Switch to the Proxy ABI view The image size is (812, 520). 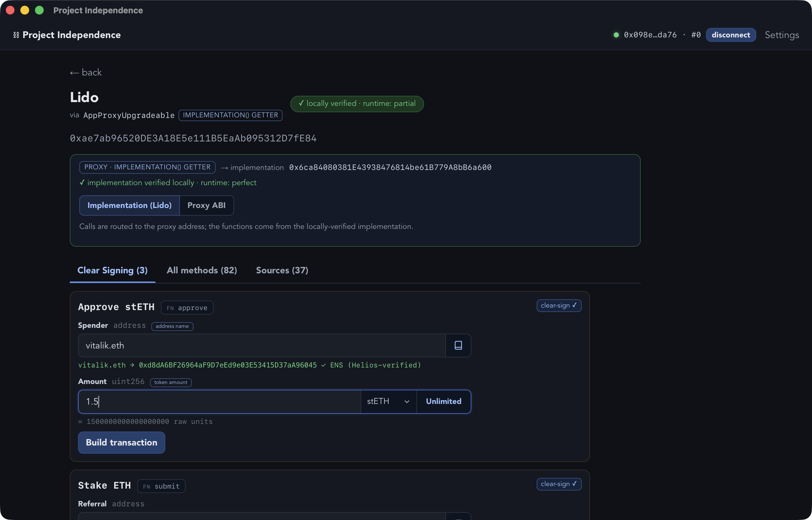pos(206,205)
